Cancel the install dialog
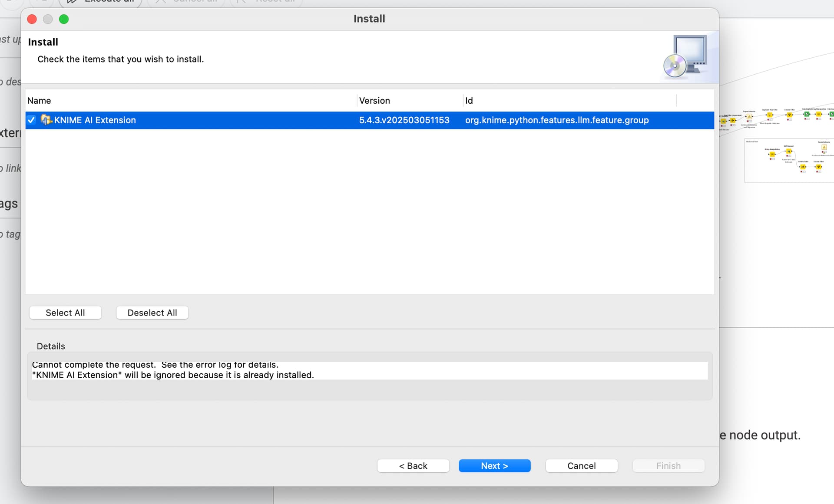This screenshot has width=834, height=504. pyautogui.click(x=581, y=466)
